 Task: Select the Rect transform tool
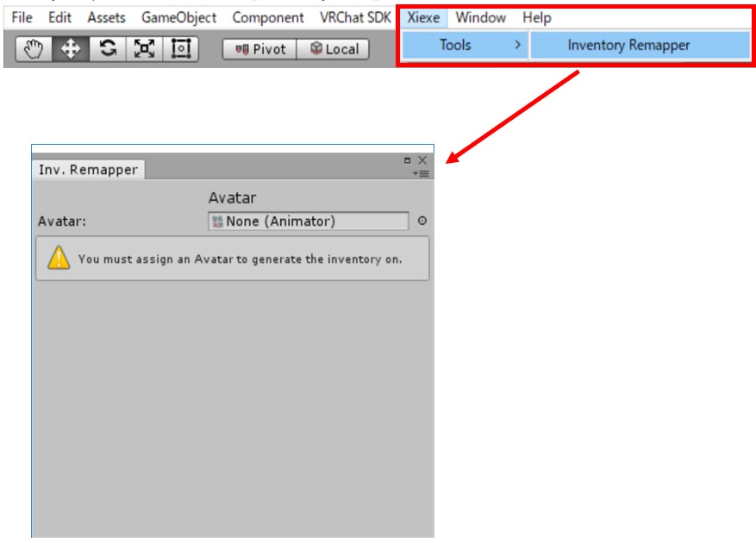(180, 49)
